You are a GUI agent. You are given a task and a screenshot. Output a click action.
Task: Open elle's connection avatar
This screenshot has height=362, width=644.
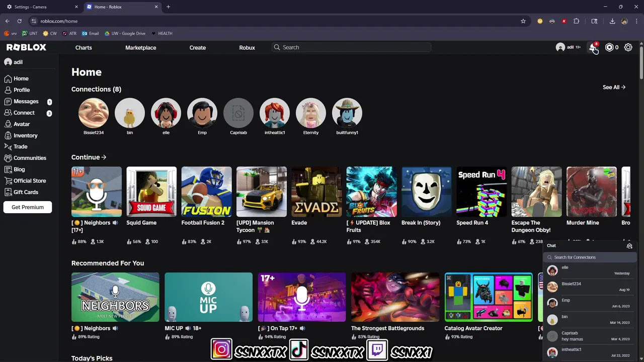166,113
